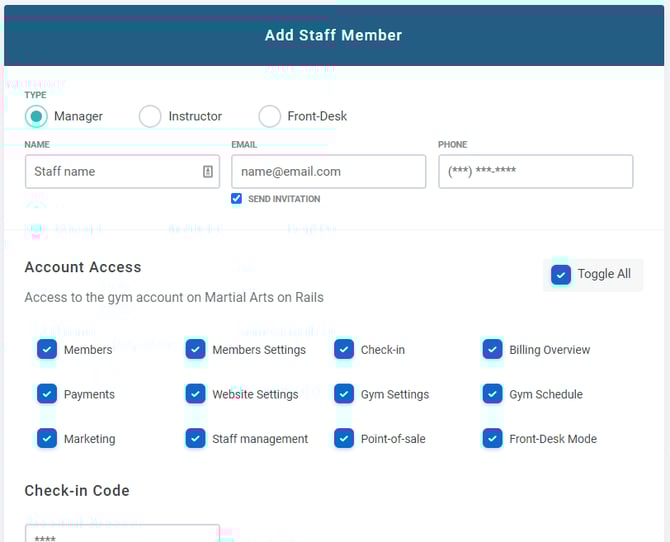The height and width of the screenshot is (542, 670).
Task: Disable Staff management permission
Action: (x=195, y=438)
